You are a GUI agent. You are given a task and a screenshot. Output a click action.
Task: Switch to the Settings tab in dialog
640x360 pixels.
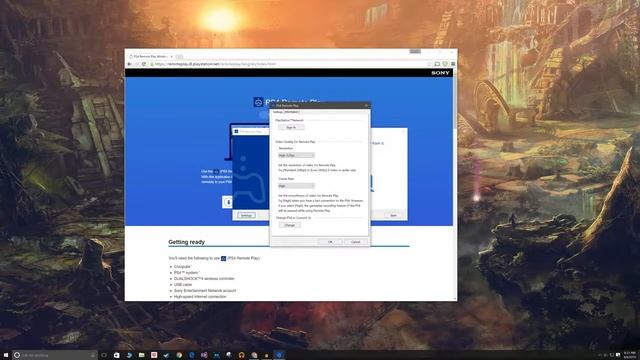278,112
